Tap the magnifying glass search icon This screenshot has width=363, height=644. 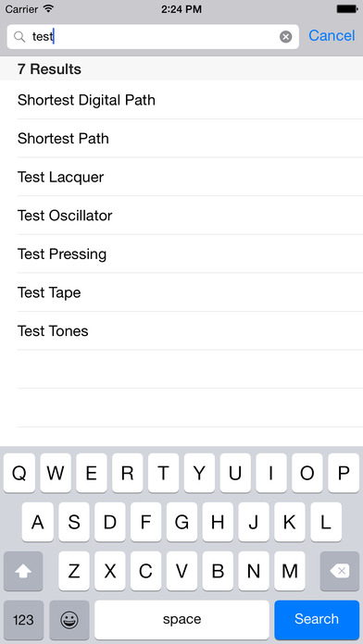click(19, 37)
